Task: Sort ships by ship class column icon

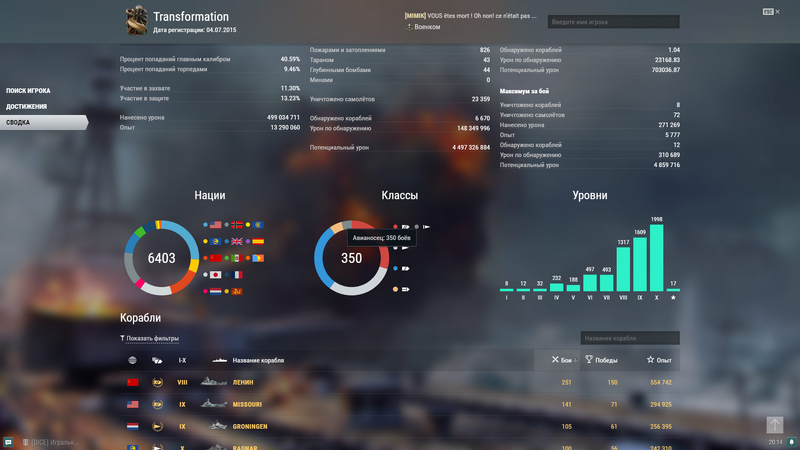Action: click(x=157, y=360)
